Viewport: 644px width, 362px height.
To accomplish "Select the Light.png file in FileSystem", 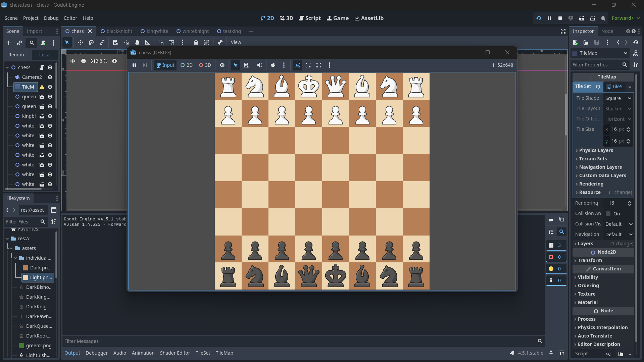I will coord(38,277).
